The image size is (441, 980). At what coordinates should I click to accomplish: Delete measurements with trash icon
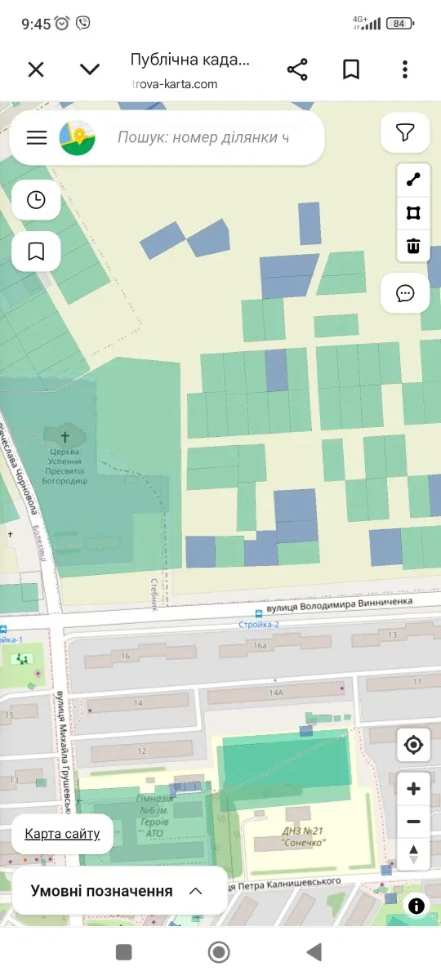pyautogui.click(x=413, y=245)
